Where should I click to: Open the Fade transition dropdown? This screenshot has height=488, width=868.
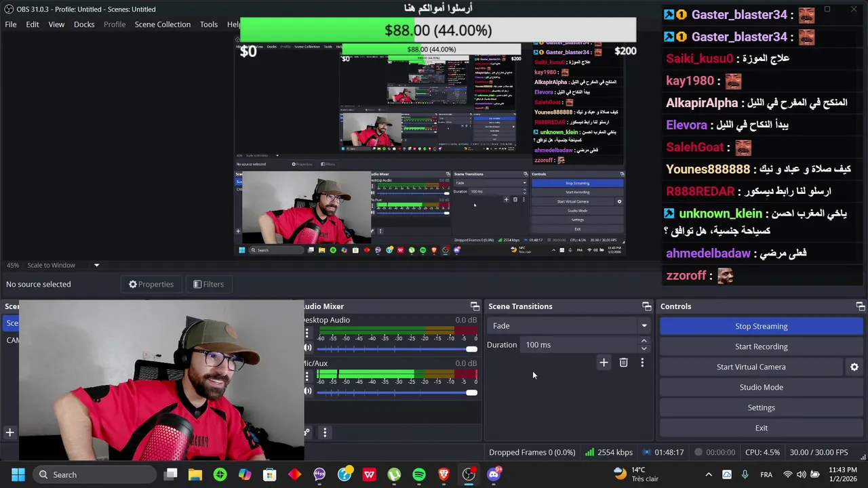point(569,326)
